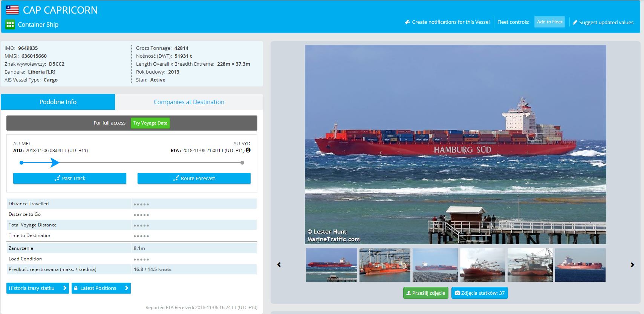Select the Podobne Info tab
This screenshot has width=644, height=314.
pyautogui.click(x=58, y=102)
